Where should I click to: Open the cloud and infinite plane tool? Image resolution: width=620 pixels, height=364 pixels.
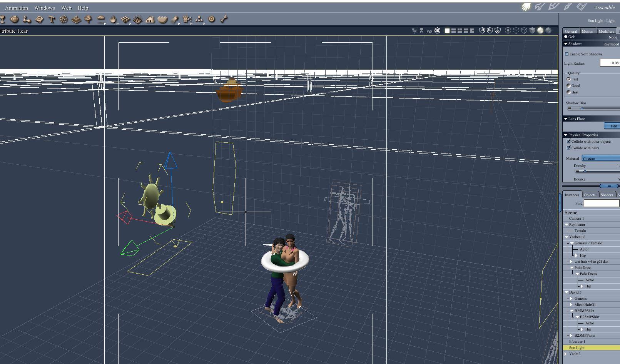(101, 19)
